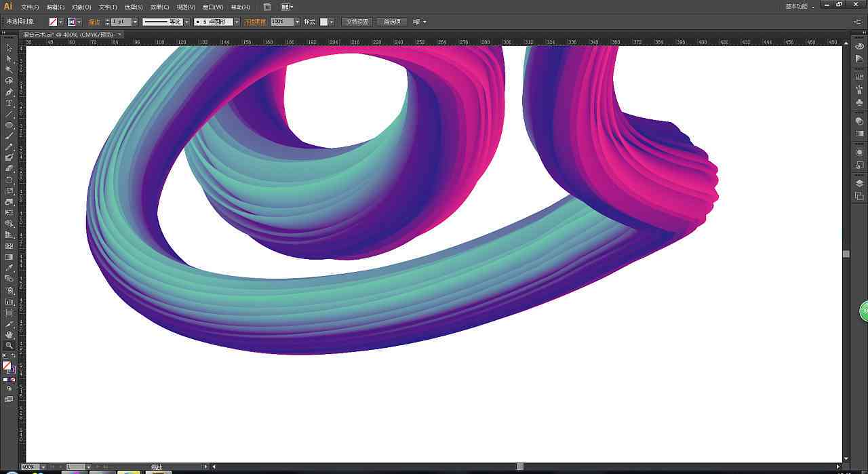Select the Hand tool
Viewport: 868px width, 474px height.
(x=9, y=334)
